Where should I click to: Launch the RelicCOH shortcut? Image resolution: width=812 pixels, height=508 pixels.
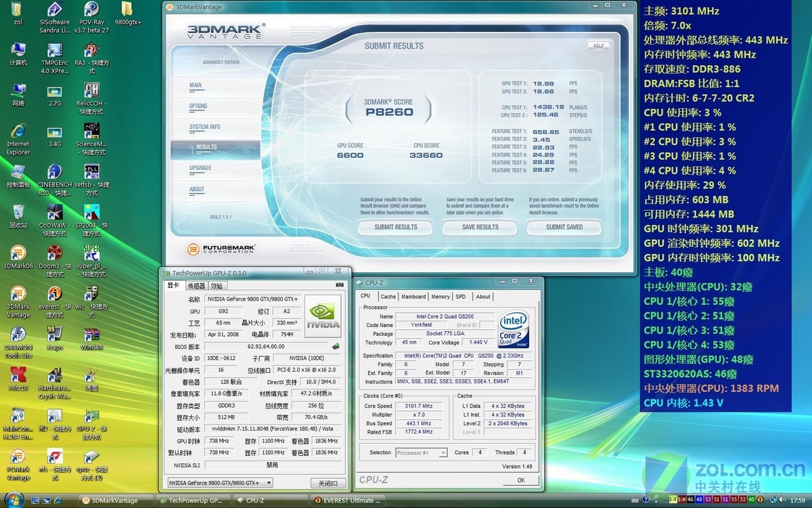point(91,98)
